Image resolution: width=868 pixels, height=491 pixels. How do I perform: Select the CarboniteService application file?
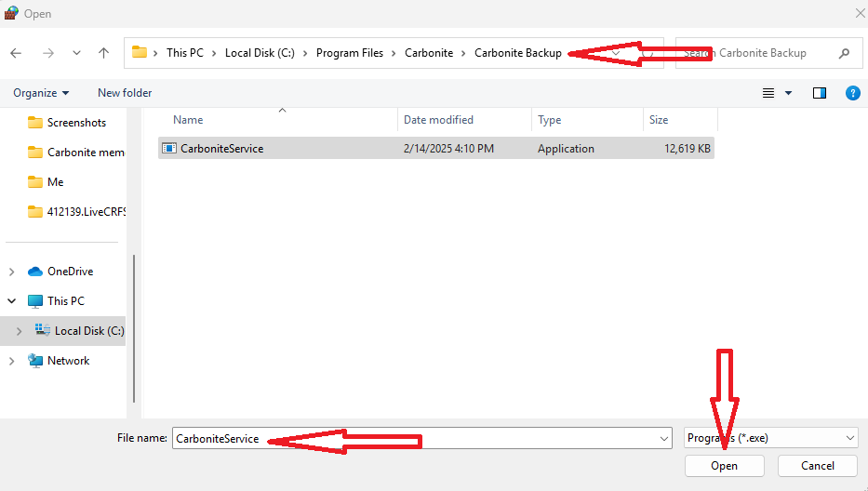[221, 148]
